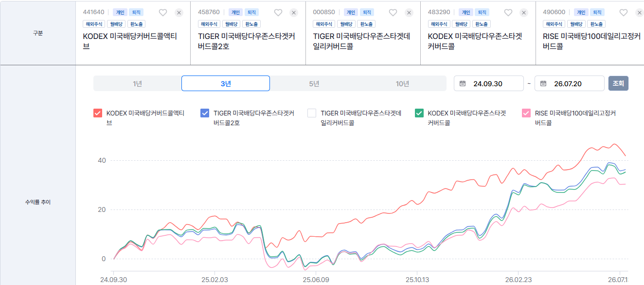Click the 해외주식 tag on fund 441640
The image size is (644, 285).
[94, 24]
